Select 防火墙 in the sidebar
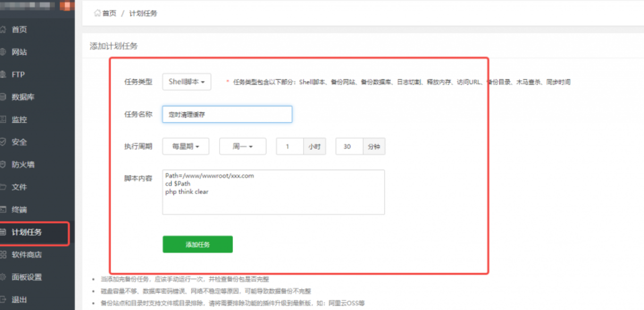The width and height of the screenshot is (644, 310). 23,165
